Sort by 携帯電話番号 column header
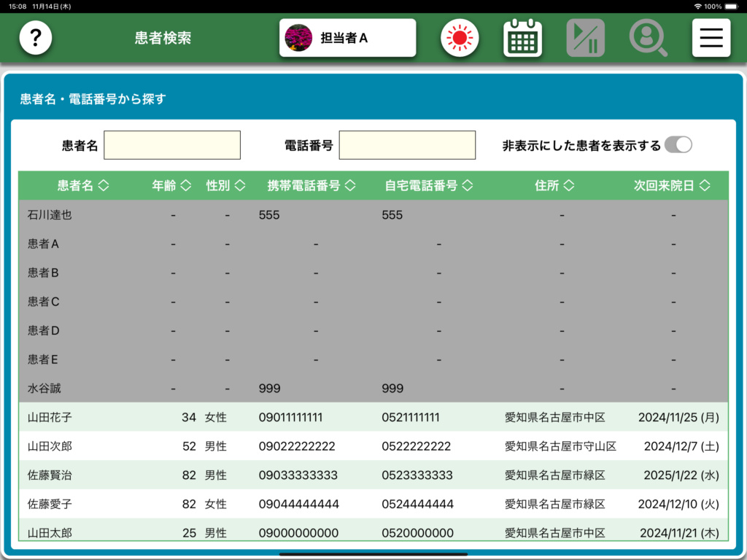The height and width of the screenshot is (560, 747). 311,186
